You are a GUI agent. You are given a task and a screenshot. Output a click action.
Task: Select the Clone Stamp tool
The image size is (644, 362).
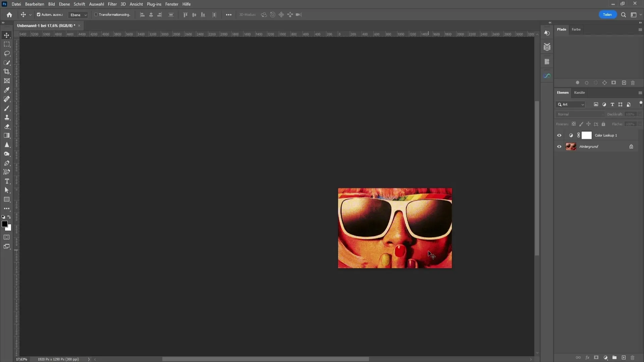(7, 117)
